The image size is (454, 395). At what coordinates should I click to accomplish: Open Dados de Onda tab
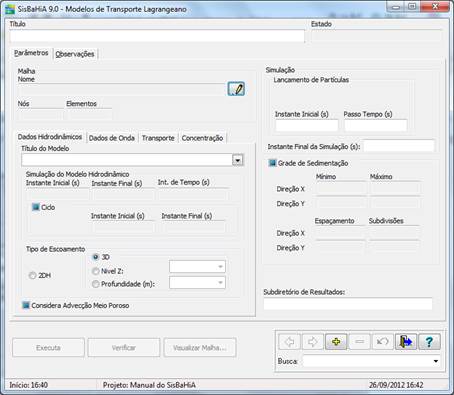112,138
